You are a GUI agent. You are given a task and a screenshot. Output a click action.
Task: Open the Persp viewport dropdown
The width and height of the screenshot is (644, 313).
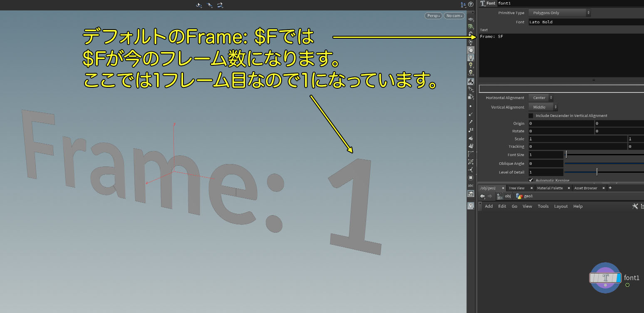(433, 15)
